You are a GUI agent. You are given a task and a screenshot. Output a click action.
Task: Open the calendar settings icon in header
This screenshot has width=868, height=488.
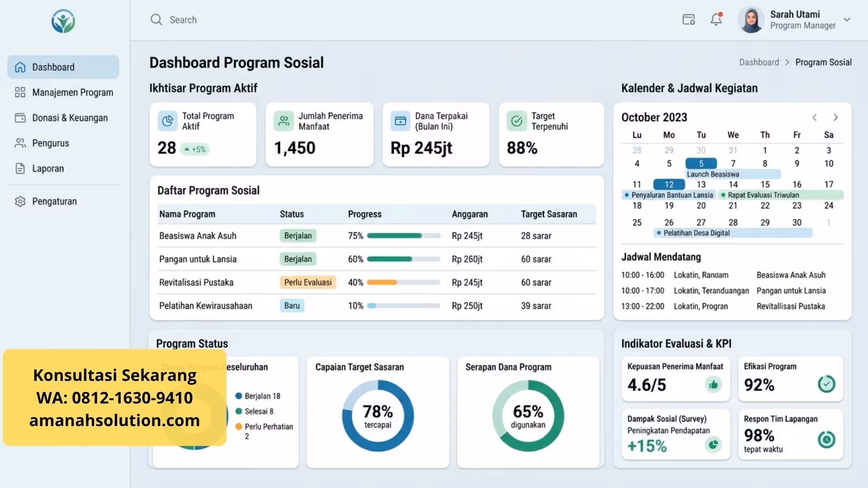pos(689,19)
